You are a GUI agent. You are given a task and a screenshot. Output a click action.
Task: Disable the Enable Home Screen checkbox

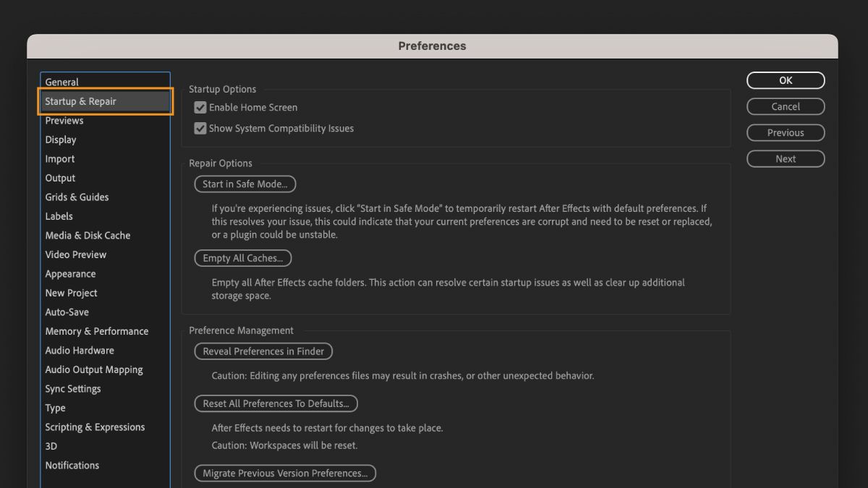200,107
